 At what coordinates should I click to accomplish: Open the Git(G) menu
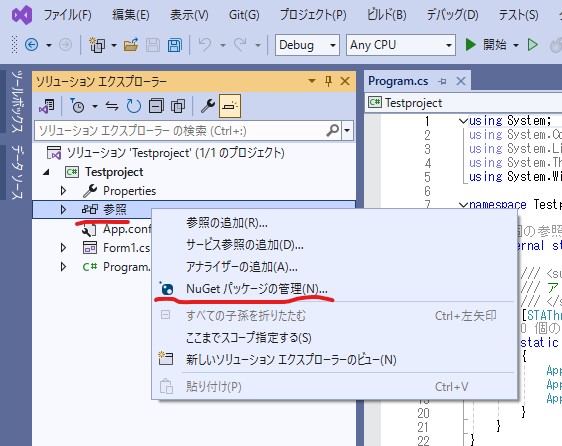tap(244, 15)
